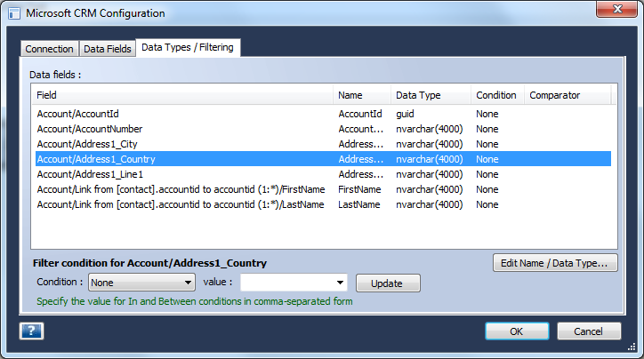Click the Cancel button
This screenshot has height=359, width=644.
click(589, 331)
